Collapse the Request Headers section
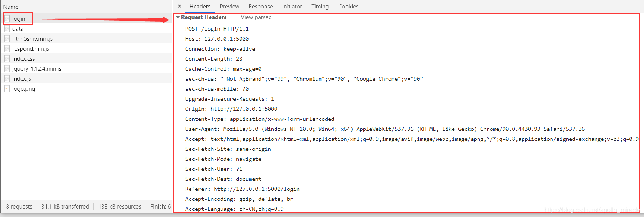 pyautogui.click(x=178, y=17)
